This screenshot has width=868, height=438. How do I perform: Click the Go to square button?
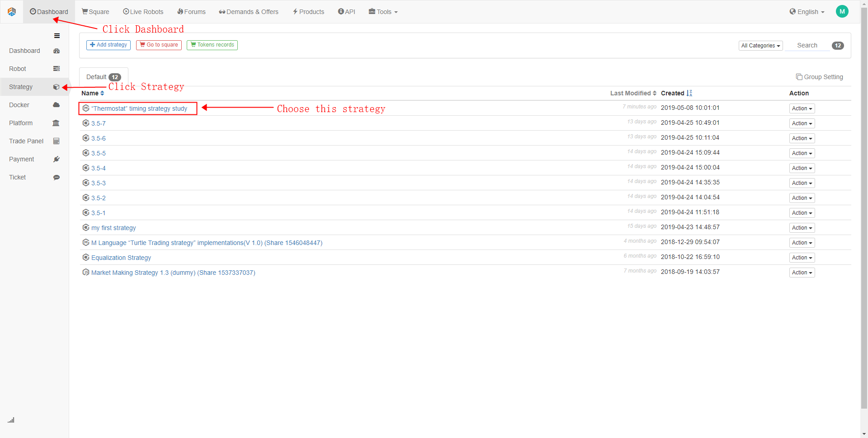coord(159,45)
